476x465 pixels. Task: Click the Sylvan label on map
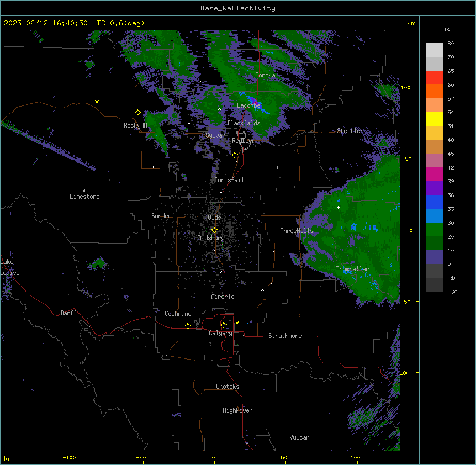215,135
